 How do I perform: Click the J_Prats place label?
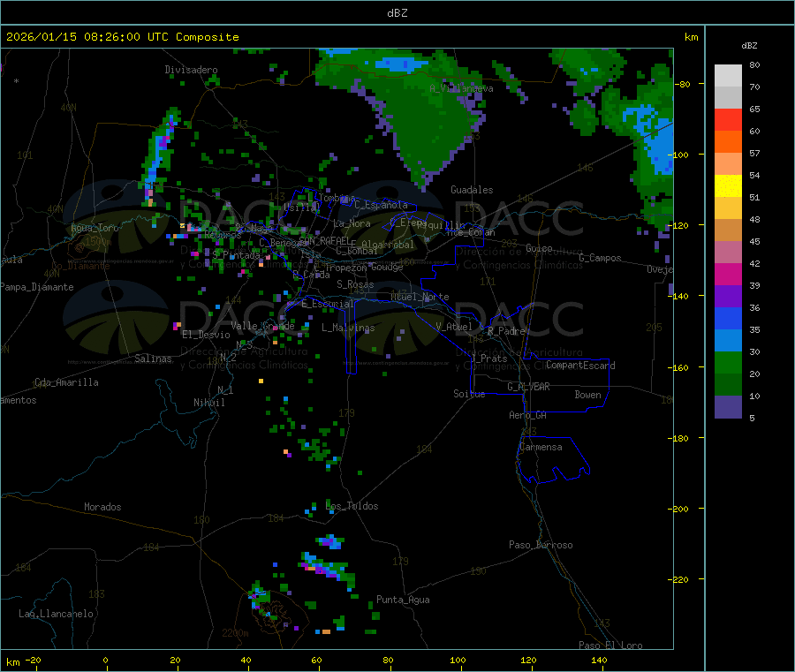click(488, 359)
